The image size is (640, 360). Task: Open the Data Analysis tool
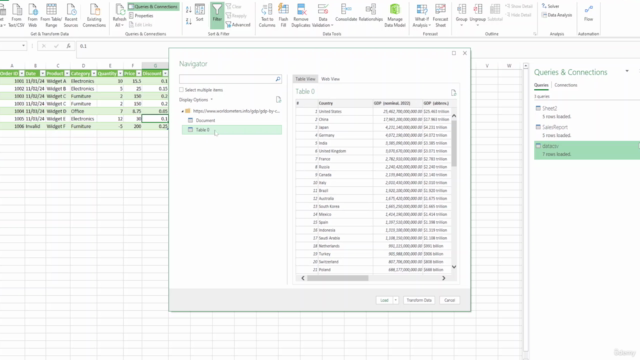click(x=557, y=15)
